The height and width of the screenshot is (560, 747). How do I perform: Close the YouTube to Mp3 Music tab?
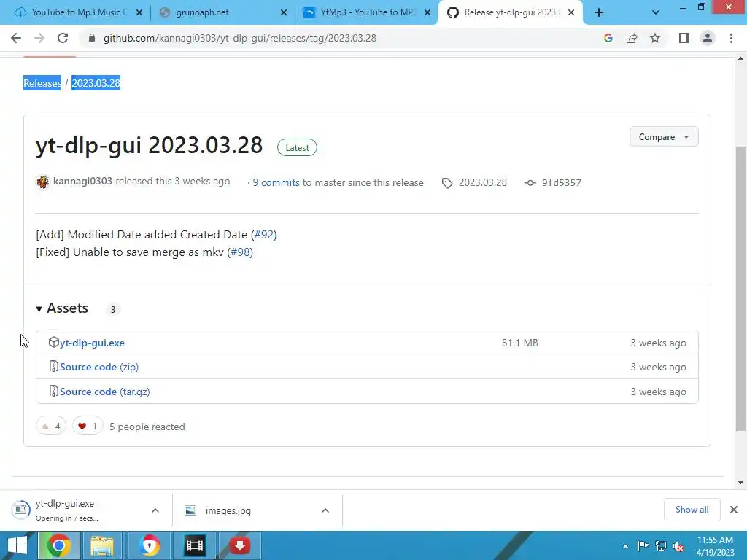[139, 13]
